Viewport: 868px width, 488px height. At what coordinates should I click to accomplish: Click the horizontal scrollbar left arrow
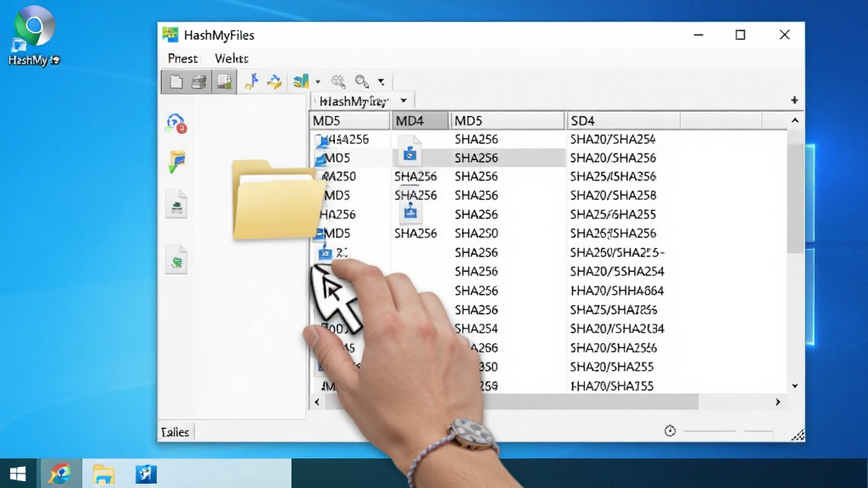click(317, 402)
